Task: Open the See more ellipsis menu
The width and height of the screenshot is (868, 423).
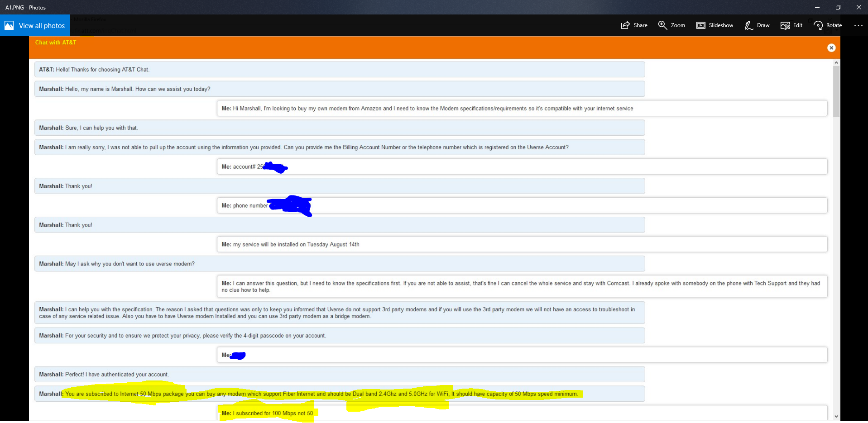Action: pos(858,25)
